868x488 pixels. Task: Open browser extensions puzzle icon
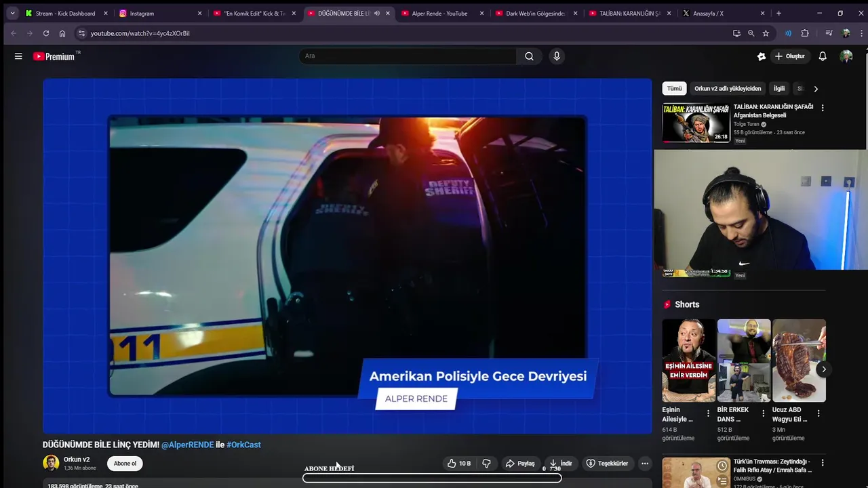point(805,33)
